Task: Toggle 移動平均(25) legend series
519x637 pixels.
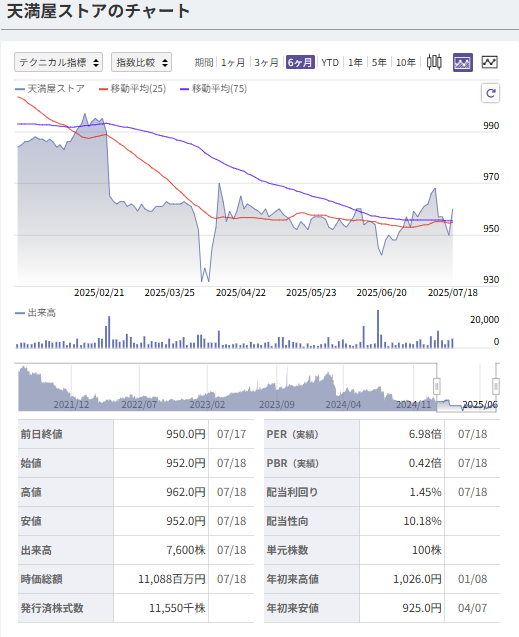Action: point(132,89)
